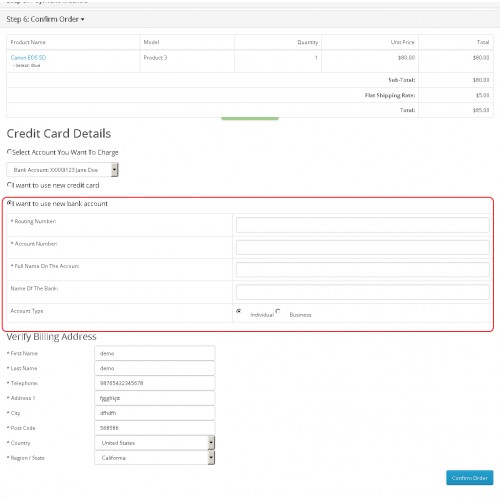Select Individual account type
This screenshot has height=500, width=500.
coord(239,311)
